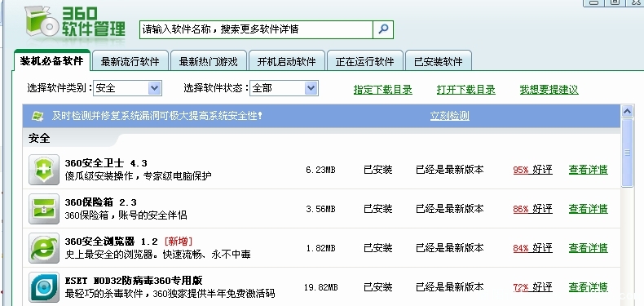Image resolution: width=644 pixels, height=306 pixels.
Task: Click the 360安全浏览器 browser icon
Action: 44,248
